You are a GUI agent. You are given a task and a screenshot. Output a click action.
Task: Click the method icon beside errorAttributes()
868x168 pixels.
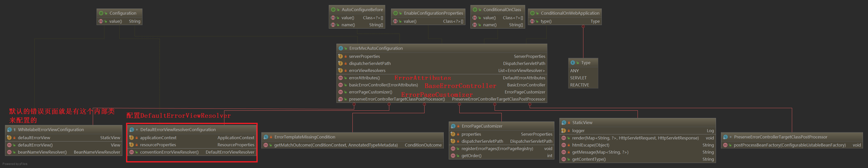pos(340,78)
